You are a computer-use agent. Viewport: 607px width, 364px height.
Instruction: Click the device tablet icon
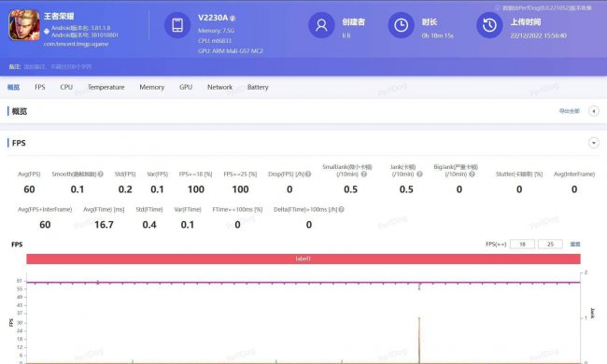click(x=177, y=25)
